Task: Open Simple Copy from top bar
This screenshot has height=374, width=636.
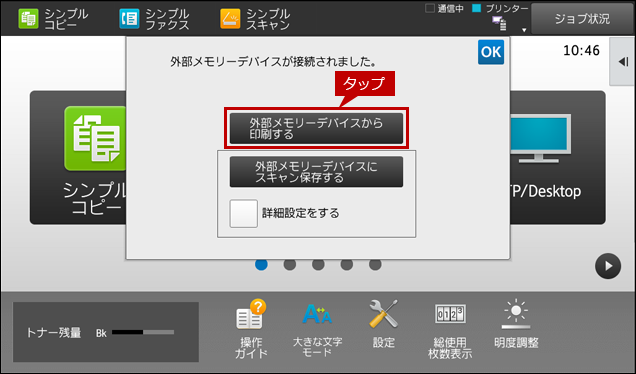Action: [53, 19]
